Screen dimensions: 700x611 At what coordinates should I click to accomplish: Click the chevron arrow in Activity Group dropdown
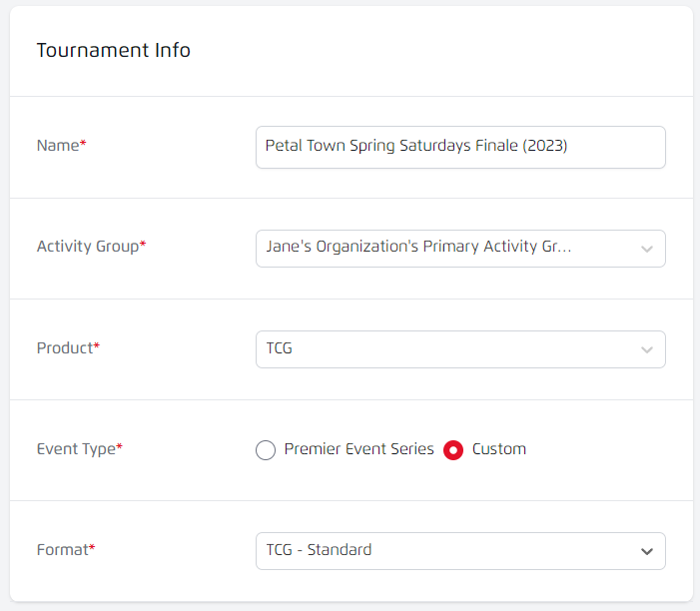coord(646,249)
